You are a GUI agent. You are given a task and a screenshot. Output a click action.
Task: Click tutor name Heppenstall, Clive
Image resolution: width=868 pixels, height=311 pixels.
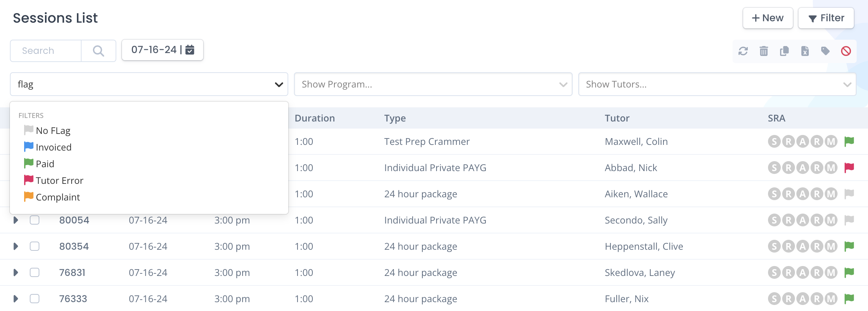tap(644, 246)
